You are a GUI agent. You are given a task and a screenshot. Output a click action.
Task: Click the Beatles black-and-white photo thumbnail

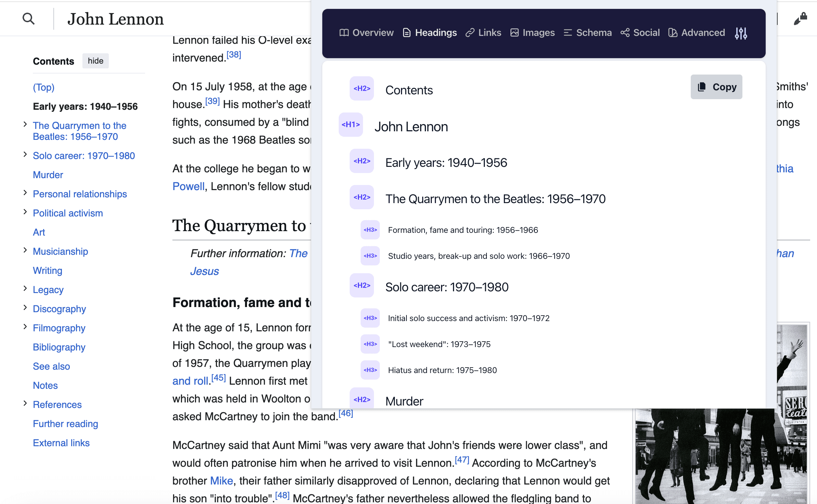(x=721, y=456)
